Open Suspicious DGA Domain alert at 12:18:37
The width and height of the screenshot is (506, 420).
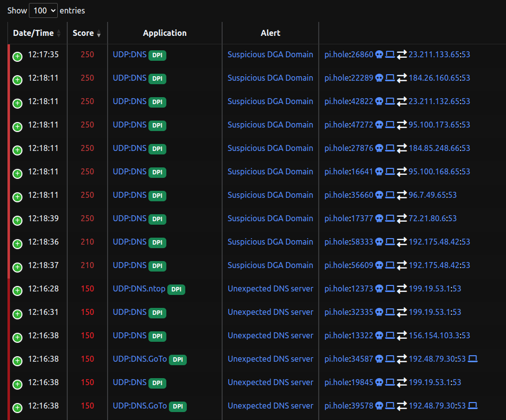270,265
